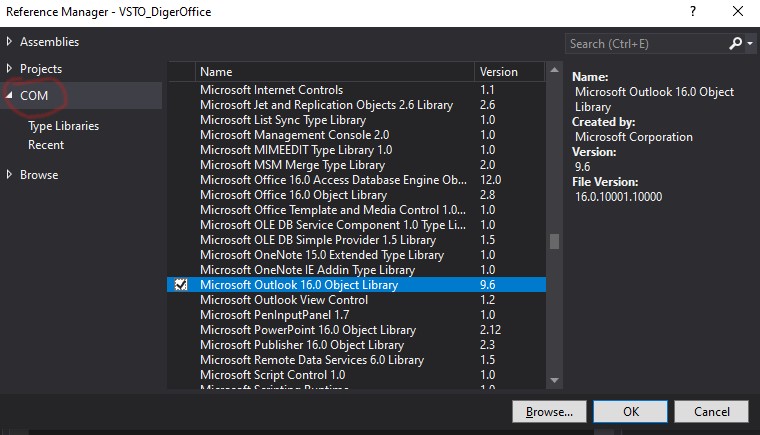Select Microsoft Internet Controls row
The image size is (760, 435).
point(356,90)
